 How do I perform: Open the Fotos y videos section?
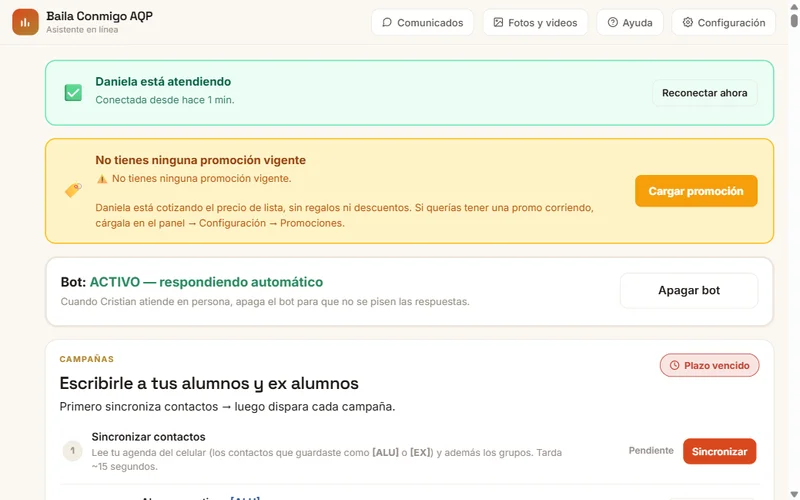535,22
